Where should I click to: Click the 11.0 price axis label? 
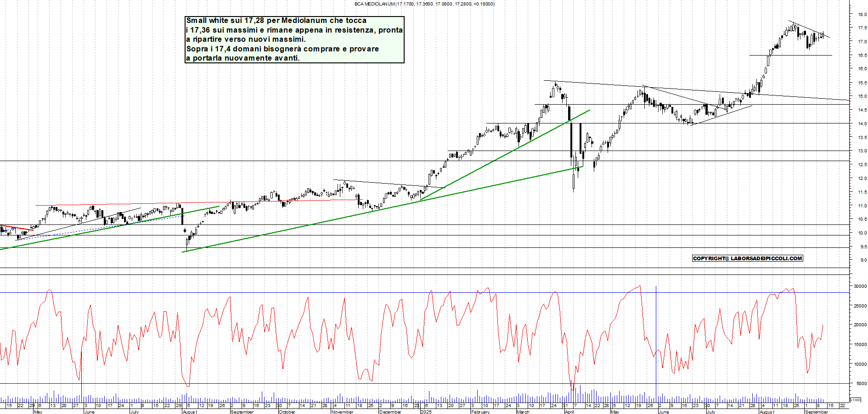click(862, 206)
